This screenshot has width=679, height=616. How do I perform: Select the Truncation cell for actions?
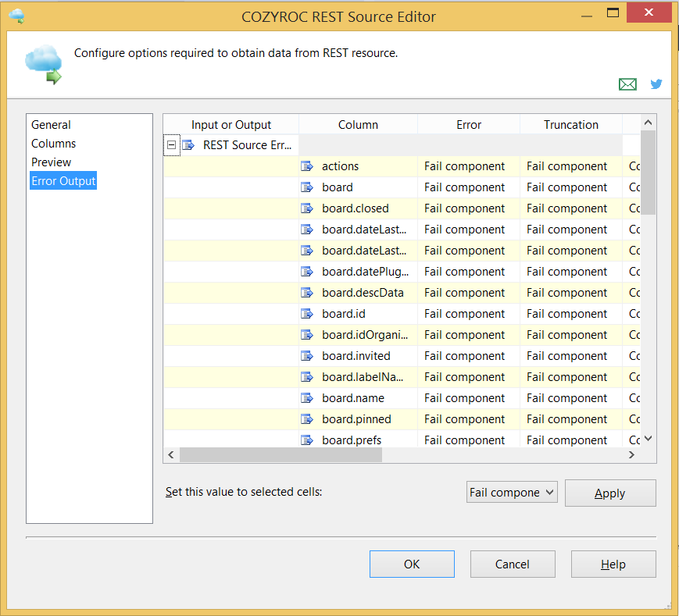(x=570, y=166)
